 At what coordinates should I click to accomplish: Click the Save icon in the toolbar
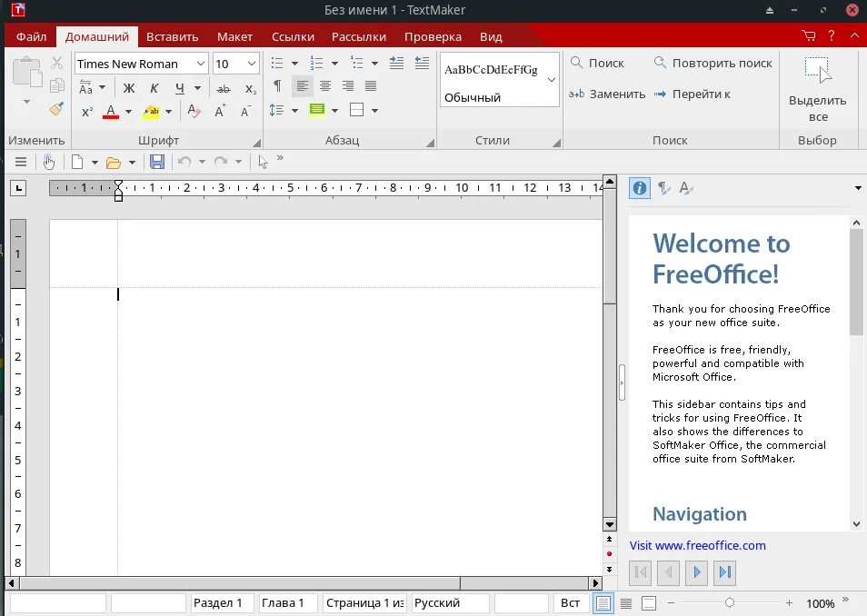point(156,161)
